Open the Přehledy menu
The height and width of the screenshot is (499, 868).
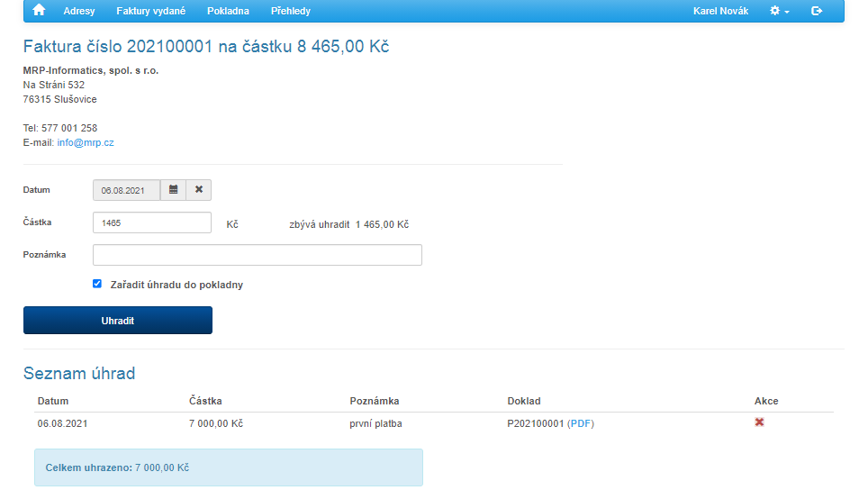pyautogui.click(x=291, y=11)
